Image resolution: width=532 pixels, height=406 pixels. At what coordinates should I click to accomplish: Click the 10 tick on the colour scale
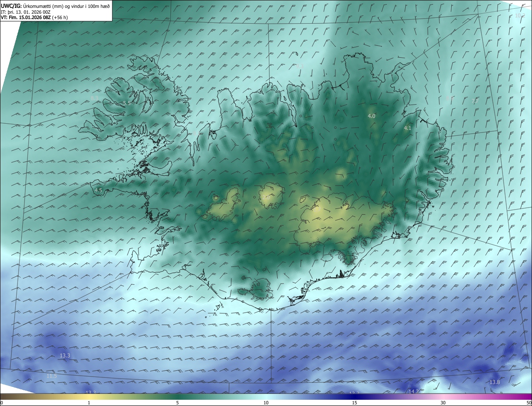266,403
